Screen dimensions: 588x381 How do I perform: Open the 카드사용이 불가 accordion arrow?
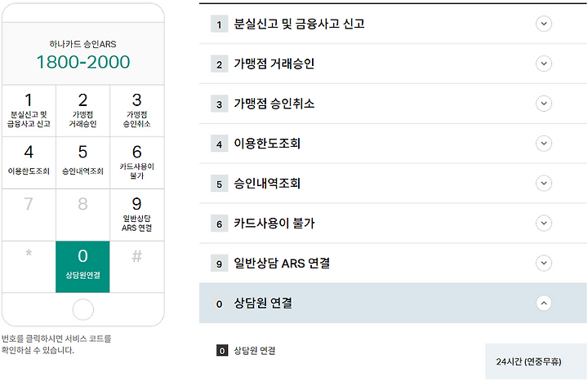coord(543,224)
